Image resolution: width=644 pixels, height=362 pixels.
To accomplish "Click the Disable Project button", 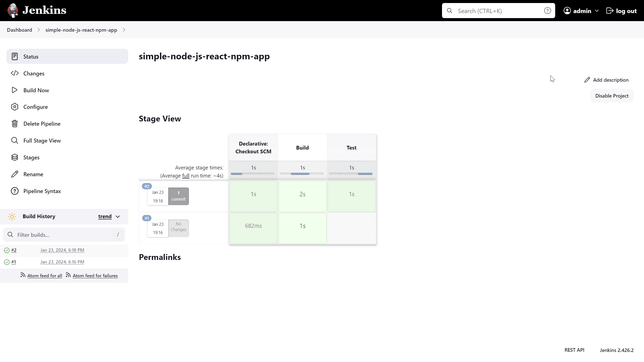I will (612, 96).
